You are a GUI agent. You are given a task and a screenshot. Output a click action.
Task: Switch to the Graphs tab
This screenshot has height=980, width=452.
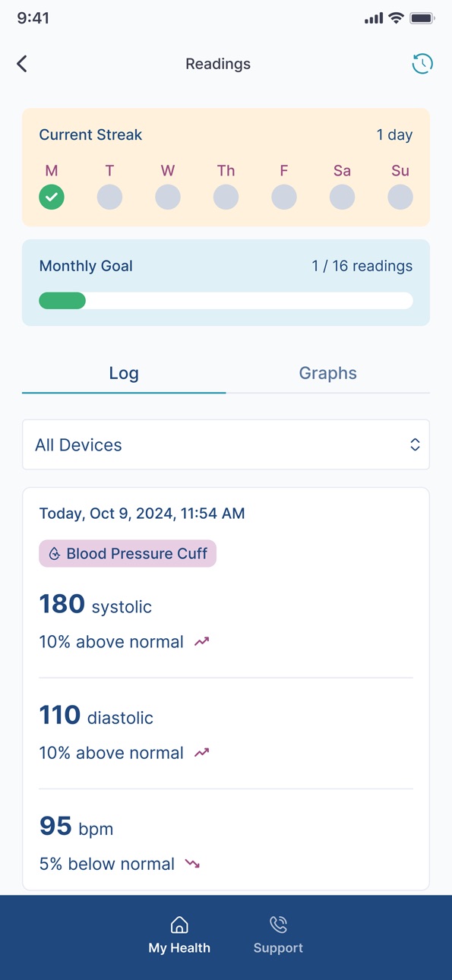[327, 373]
